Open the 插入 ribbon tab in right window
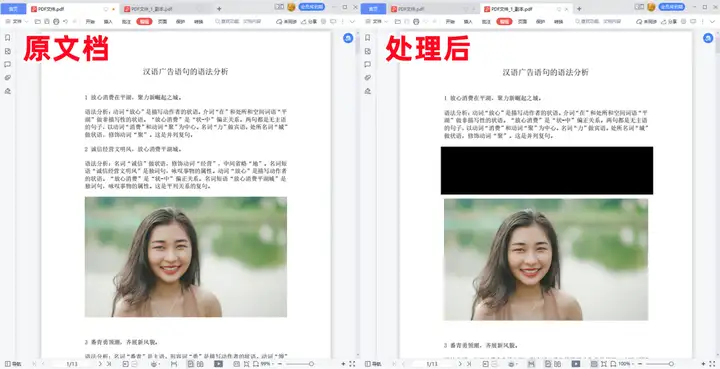Screen dimensions: 720x369 468,22
